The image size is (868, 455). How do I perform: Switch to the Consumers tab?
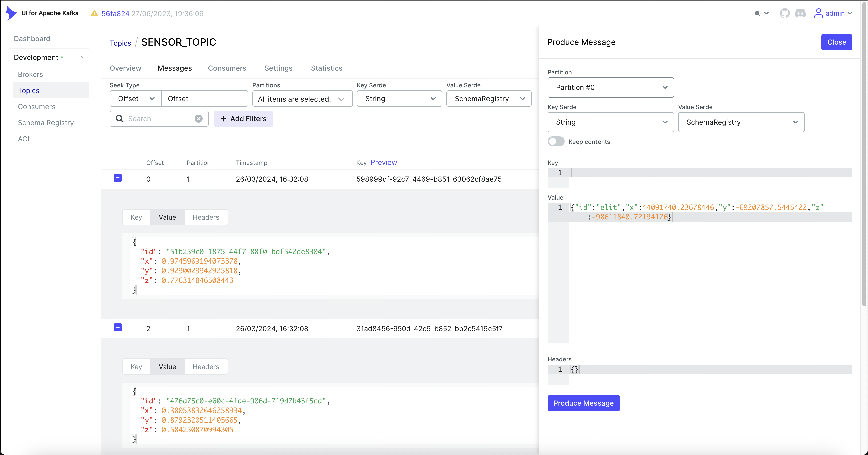click(227, 68)
